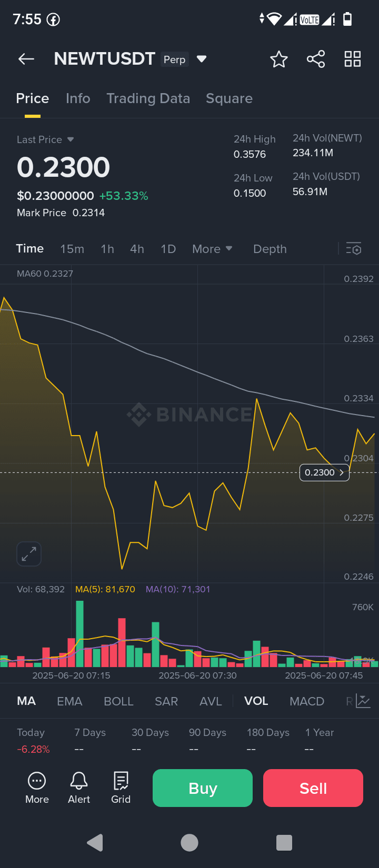Toggle the BOLL indicator

pos(118,701)
